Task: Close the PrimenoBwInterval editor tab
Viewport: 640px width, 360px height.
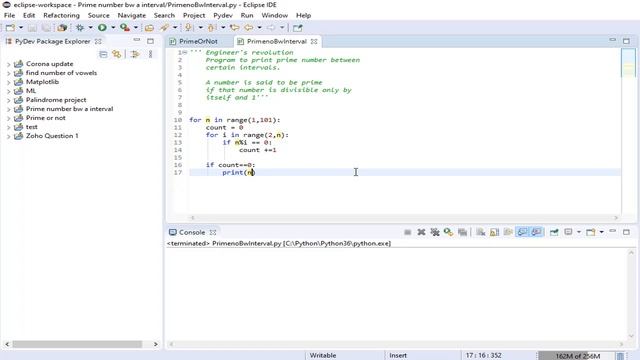Action: pos(314,41)
